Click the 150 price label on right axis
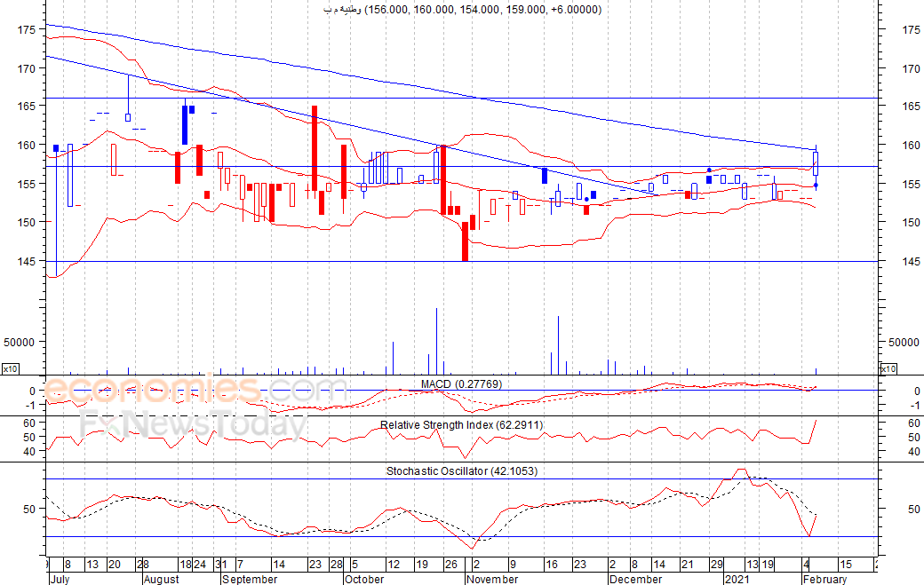Image resolution: width=924 pixels, height=585 pixels. [x=911, y=222]
